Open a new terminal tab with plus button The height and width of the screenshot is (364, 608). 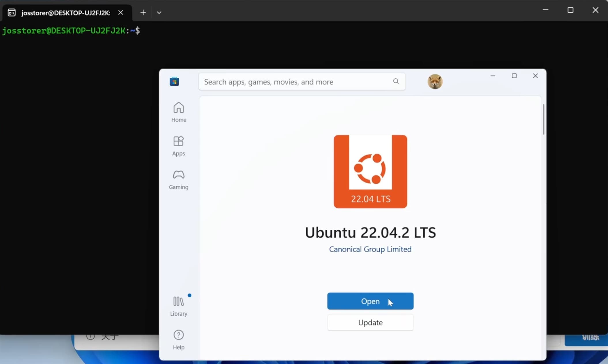(143, 12)
